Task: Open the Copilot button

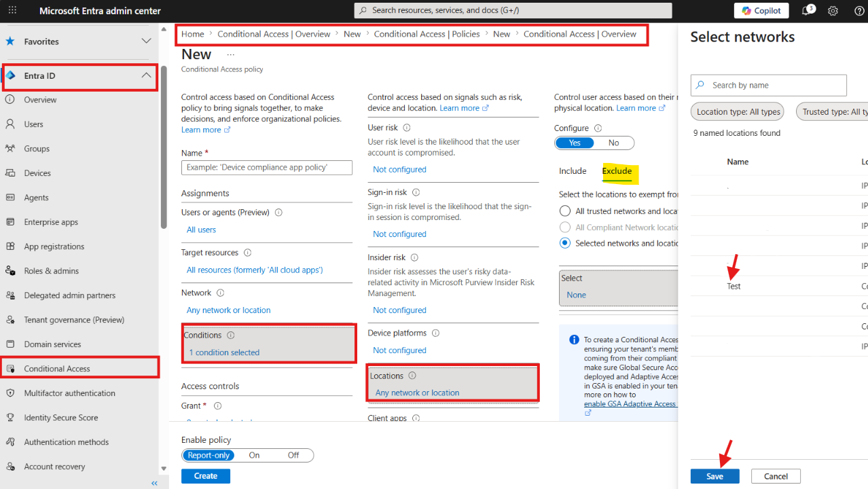Action: pyautogui.click(x=761, y=11)
